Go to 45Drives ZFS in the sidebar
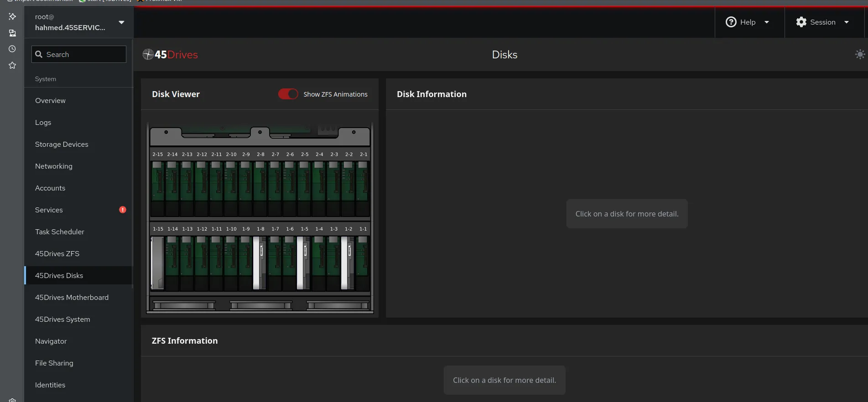 click(x=57, y=253)
